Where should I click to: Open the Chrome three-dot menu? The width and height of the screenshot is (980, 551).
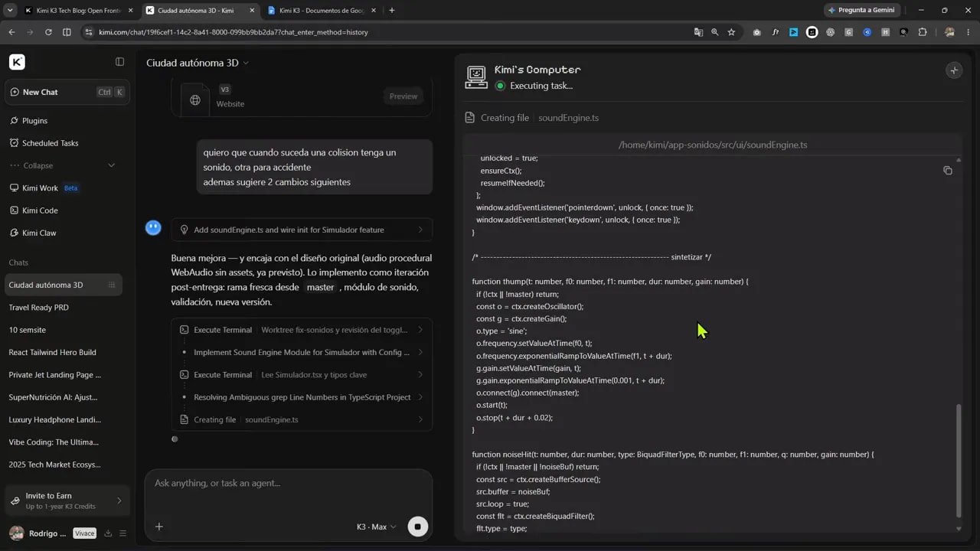(969, 32)
